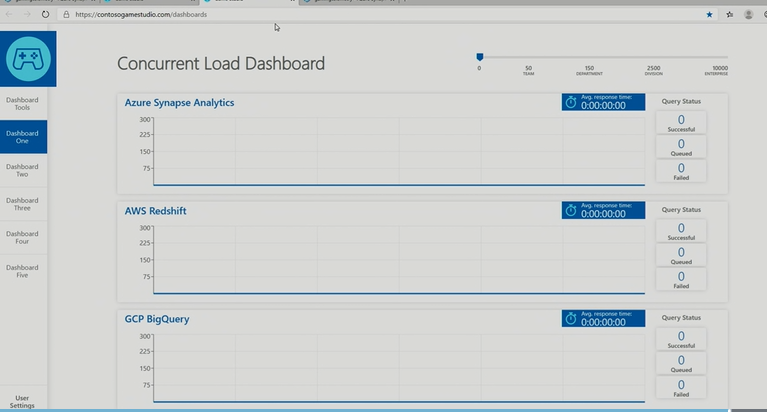This screenshot has width=767, height=412.
Task: Click the Azure Synapse stopwatch icon
Action: pos(571,101)
